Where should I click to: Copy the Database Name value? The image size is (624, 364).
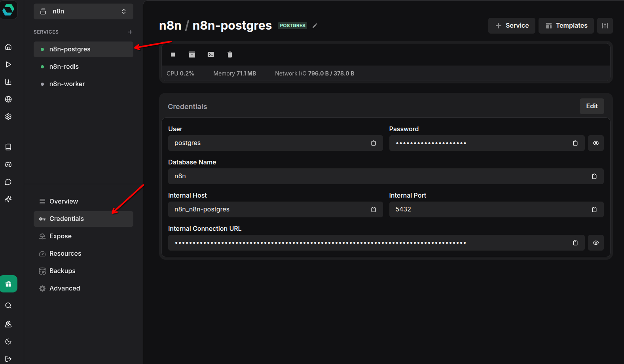pyautogui.click(x=594, y=176)
